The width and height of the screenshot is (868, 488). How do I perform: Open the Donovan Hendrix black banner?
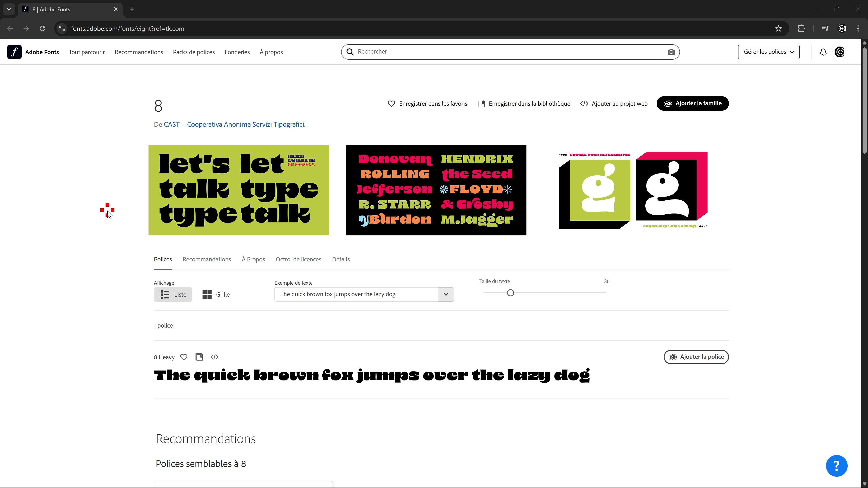click(x=436, y=190)
